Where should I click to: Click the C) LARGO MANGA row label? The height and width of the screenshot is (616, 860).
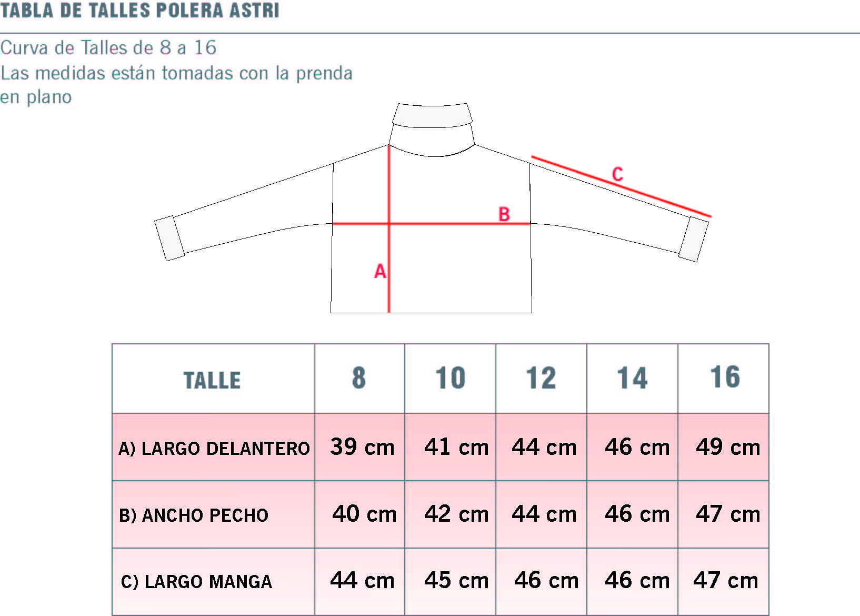coord(196,581)
